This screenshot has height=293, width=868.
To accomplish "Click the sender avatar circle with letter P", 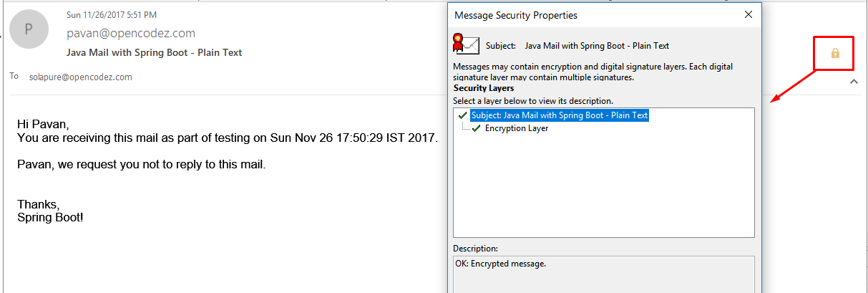I will tap(29, 29).
